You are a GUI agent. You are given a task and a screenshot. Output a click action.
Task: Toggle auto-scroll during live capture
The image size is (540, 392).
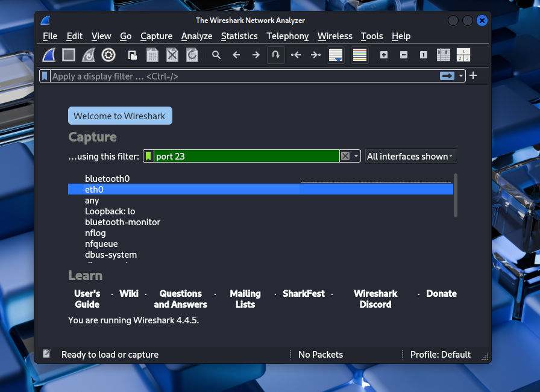[x=336, y=55]
